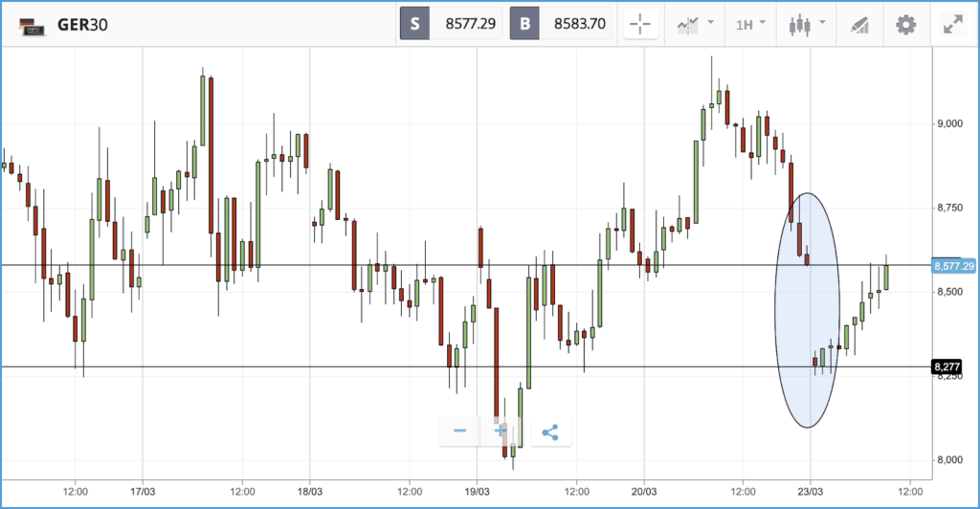980x509 pixels.
Task: Select the blue ellipse drawing on chart
Action: pyautogui.click(x=807, y=310)
